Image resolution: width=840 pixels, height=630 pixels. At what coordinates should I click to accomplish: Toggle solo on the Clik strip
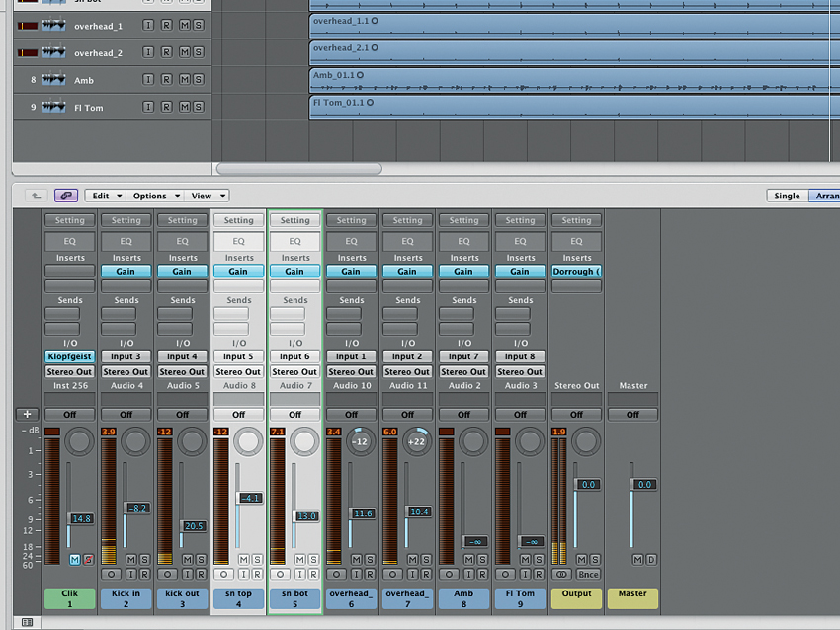tap(88, 559)
